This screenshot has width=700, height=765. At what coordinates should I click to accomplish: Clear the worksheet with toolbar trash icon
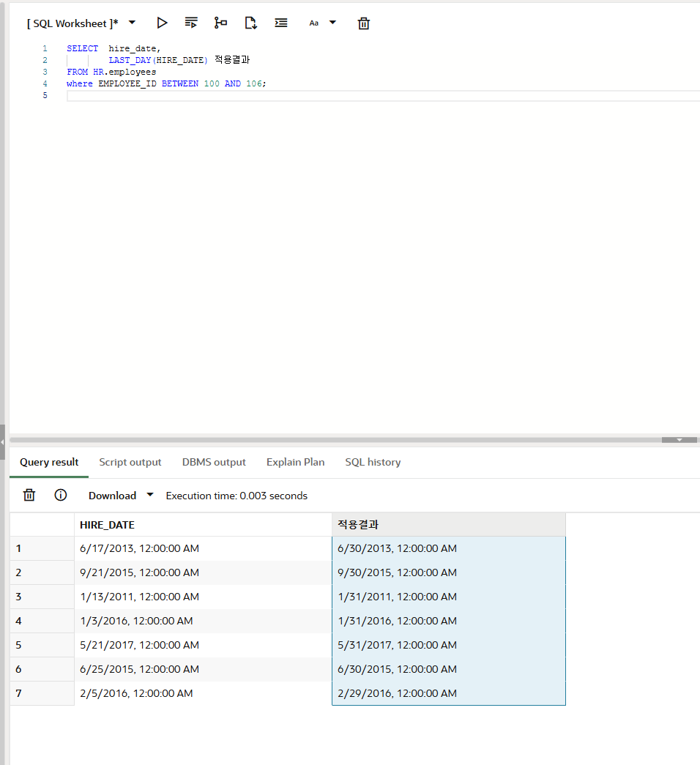[364, 23]
